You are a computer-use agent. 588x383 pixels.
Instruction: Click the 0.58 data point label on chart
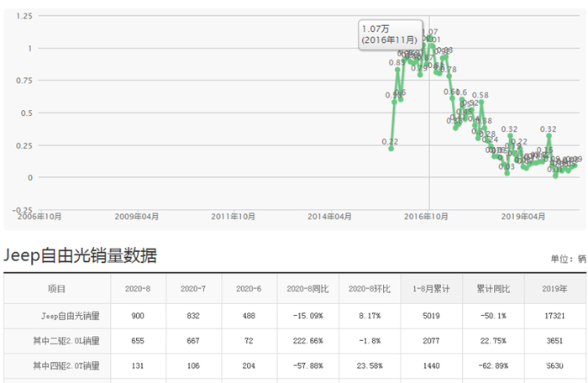click(480, 95)
